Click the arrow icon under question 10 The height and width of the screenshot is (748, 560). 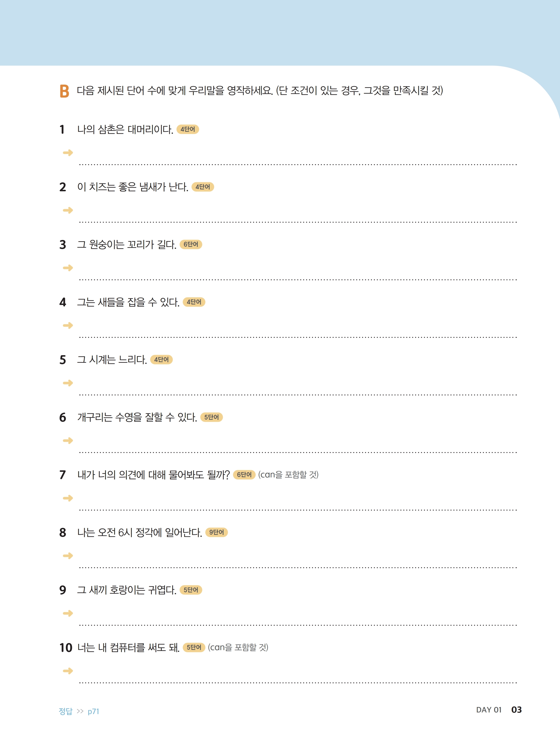click(68, 671)
